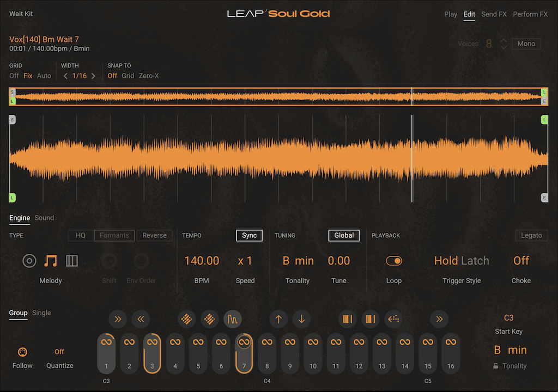Toggle Legato playback
Image resolution: width=558 pixels, height=392 pixels.
coord(531,236)
